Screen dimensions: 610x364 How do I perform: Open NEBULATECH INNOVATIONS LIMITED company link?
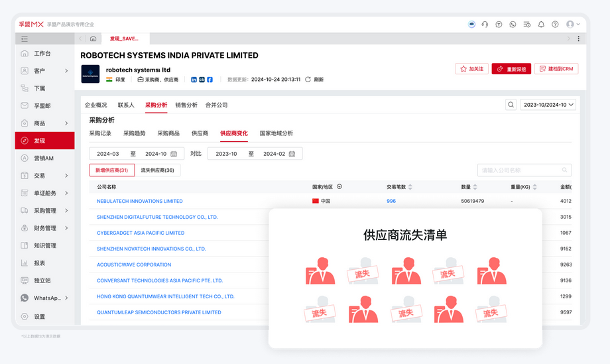pos(139,201)
